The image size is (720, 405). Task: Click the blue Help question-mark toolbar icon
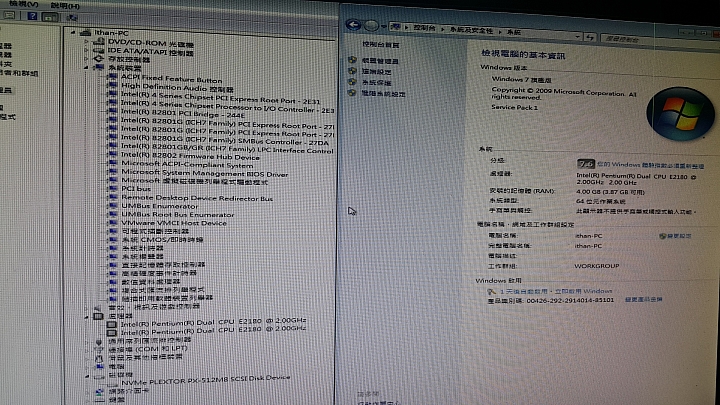(x=32, y=16)
